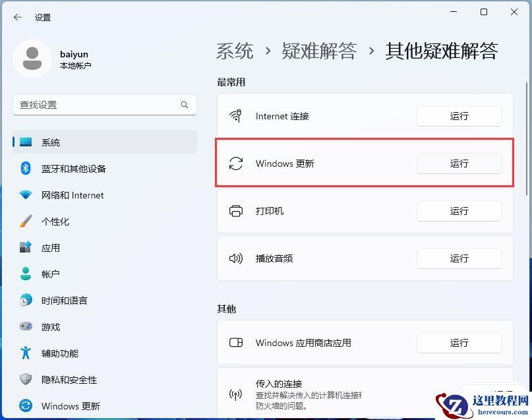Go to 应用 settings in the sidebar
Viewport: 532px width, 420px height.
pos(51,248)
